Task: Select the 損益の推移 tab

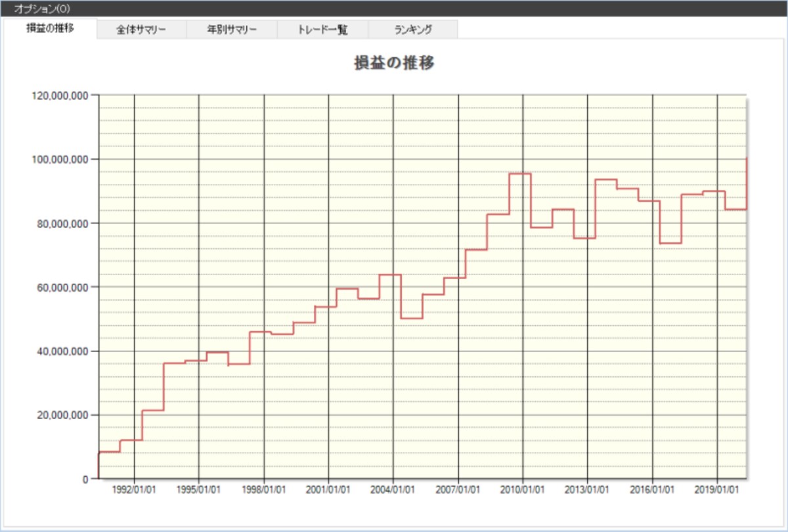Action: point(50,29)
